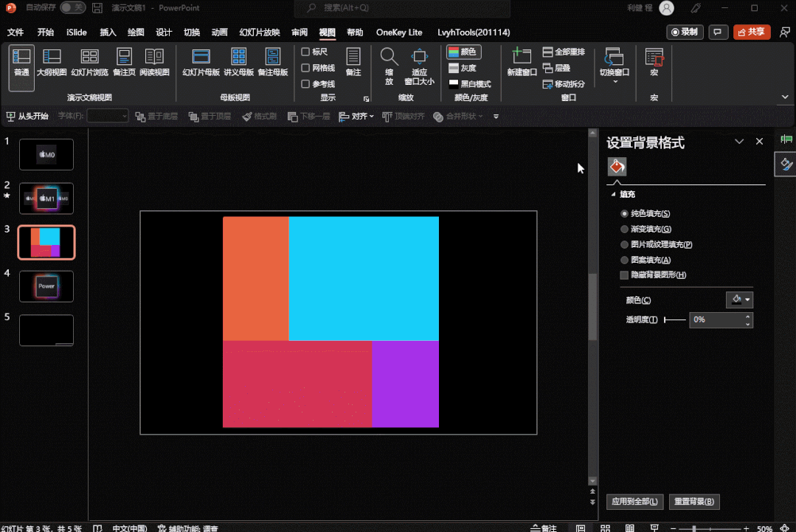Click the search box (搜索)
796x532 pixels.
click(x=402, y=8)
